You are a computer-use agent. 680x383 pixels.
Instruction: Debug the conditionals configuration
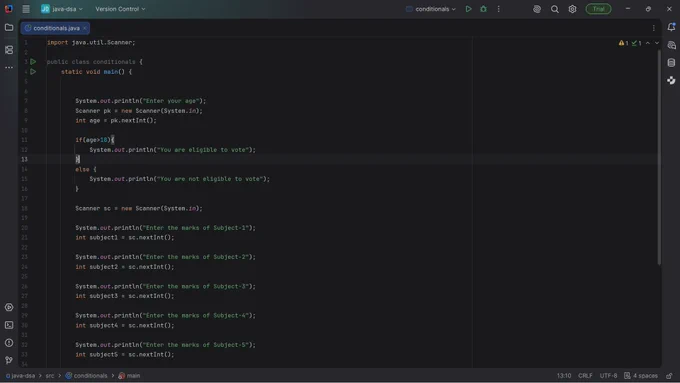coord(484,9)
